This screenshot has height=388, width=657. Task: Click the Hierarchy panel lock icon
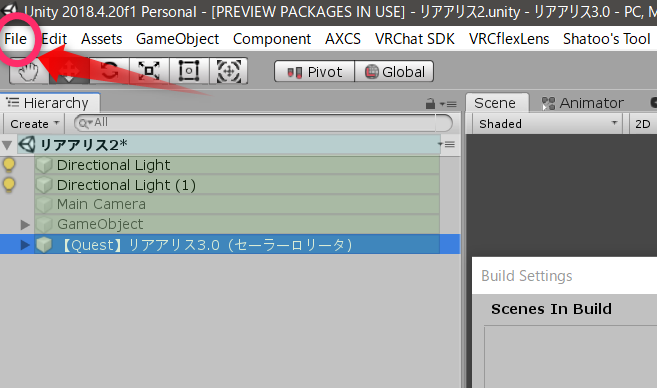[x=430, y=103]
